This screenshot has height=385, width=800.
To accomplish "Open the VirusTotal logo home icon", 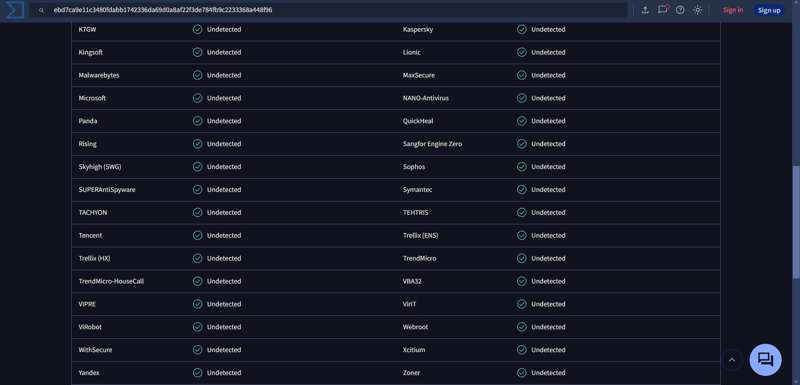I will point(15,10).
